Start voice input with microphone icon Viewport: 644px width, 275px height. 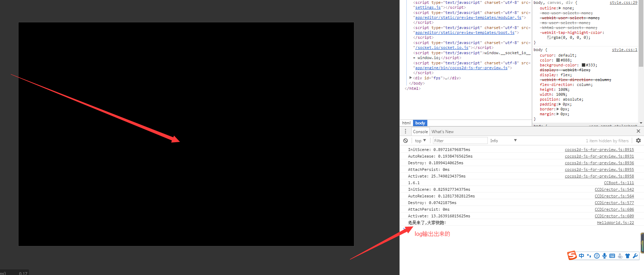pyautogui.click(x=605, y=256)
